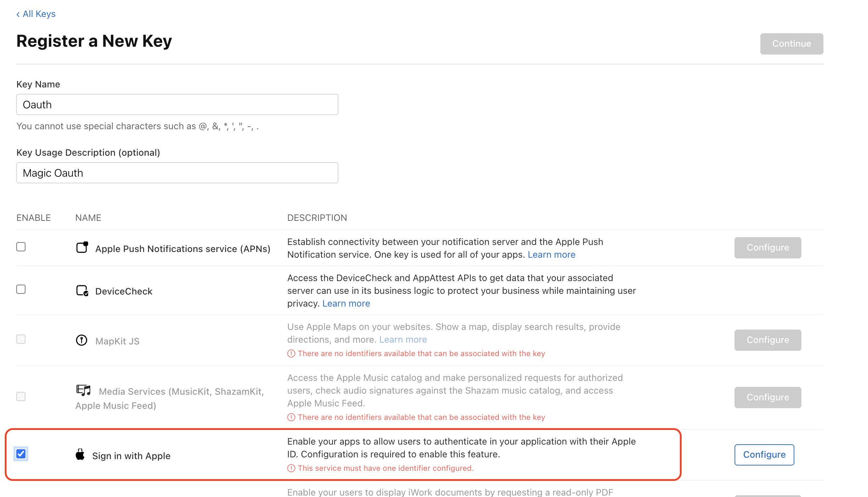Click the Apple Push Notifications service icon
Viewport: 868px width, 497px height.
pos(82,248)
